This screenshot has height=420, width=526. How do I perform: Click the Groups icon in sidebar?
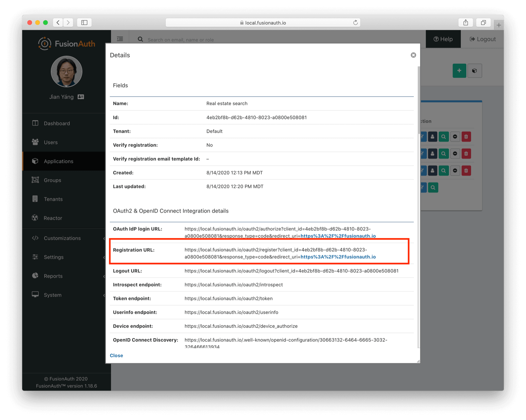click(x=35, y=180)
